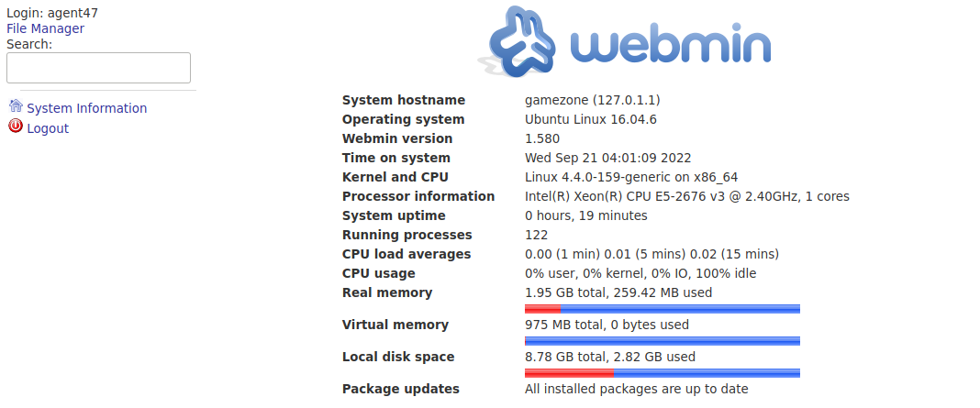The image size is (980, 408).
Task: Open the File Manager link
Action: [x=45, y=28]
